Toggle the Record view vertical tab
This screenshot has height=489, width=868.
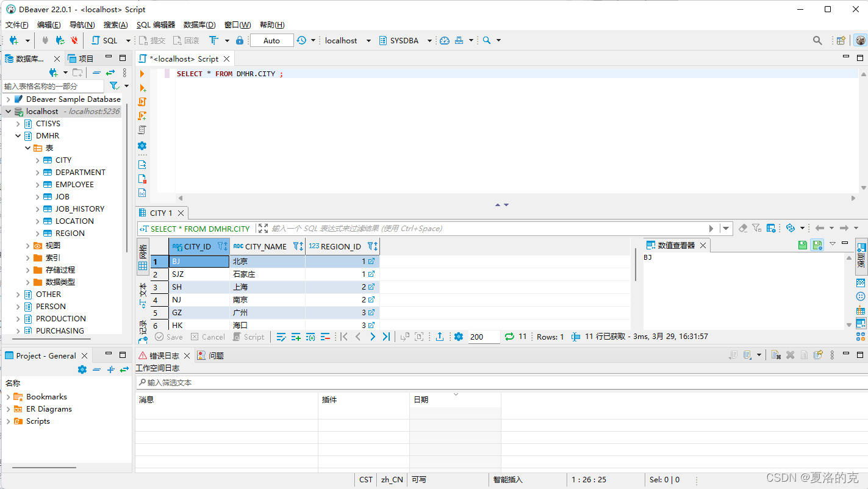[143, 330]
